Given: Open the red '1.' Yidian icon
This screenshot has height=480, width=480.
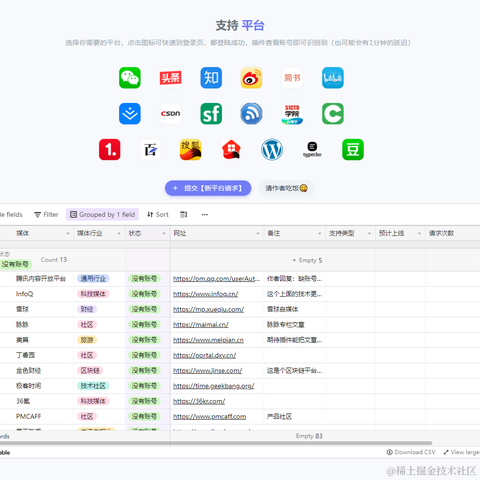Looking at the screenshot, I should (x=110, y=149).
